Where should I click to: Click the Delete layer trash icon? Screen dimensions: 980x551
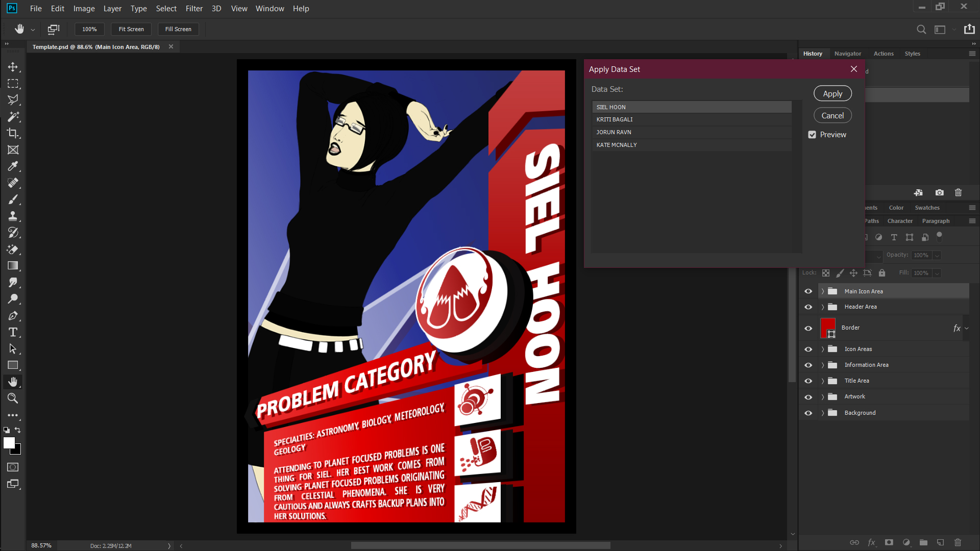(958, 542)
